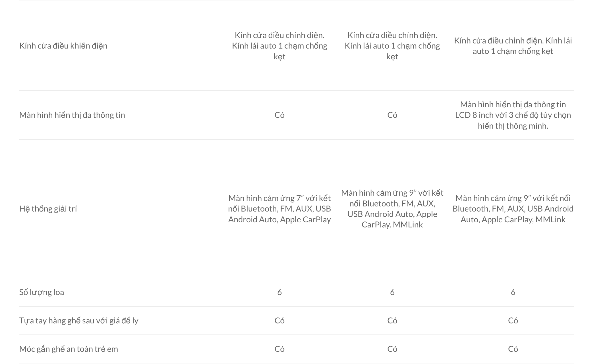Image resolution: width=605 pixels, height=364 pixels.
Task: Select middle-column 'Có' in rear armrest row
Action: click(x=392, y=321)
